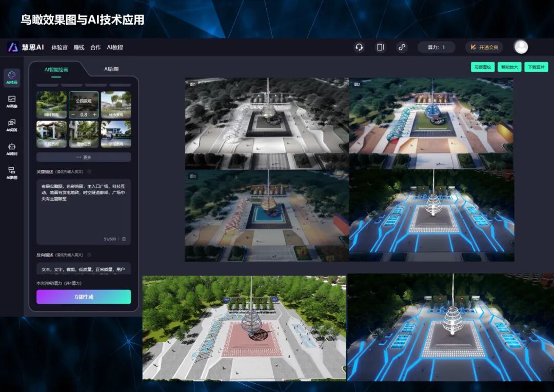Image resolution: width=554 pixels, height=392 pixels.
Task: Open the user avatar profile
Action: click(521, 47)
